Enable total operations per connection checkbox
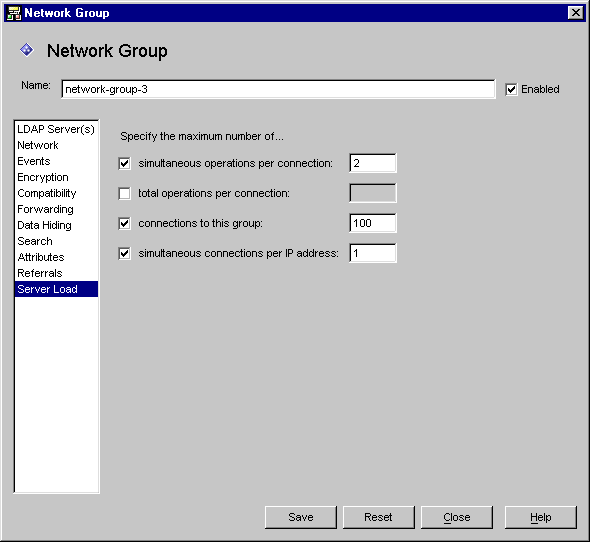The height and width of the screenshot is (542, 590). point(125,193)
